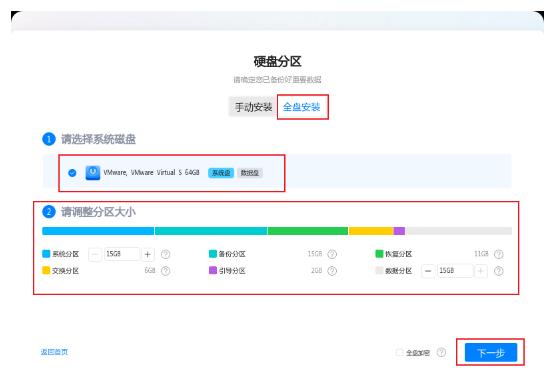Click the teal backup segment of partition bar
Image resolution: width=552 pixels, height=373 pixels.
[211, 231]
